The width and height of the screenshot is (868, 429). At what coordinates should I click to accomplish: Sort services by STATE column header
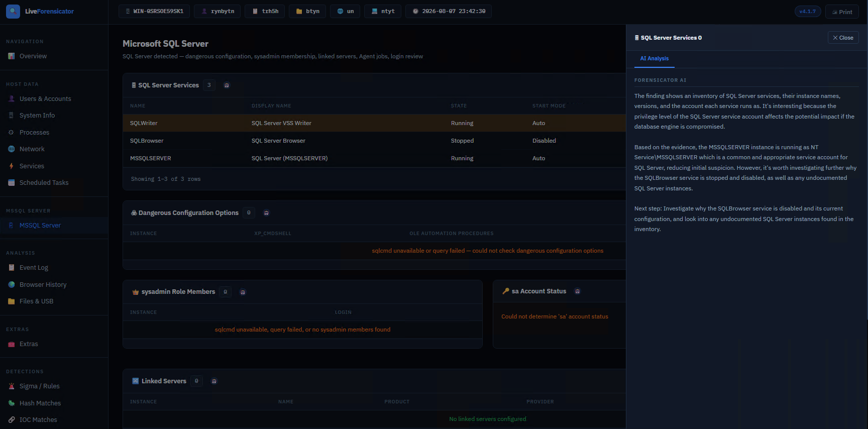pos(459,106)
